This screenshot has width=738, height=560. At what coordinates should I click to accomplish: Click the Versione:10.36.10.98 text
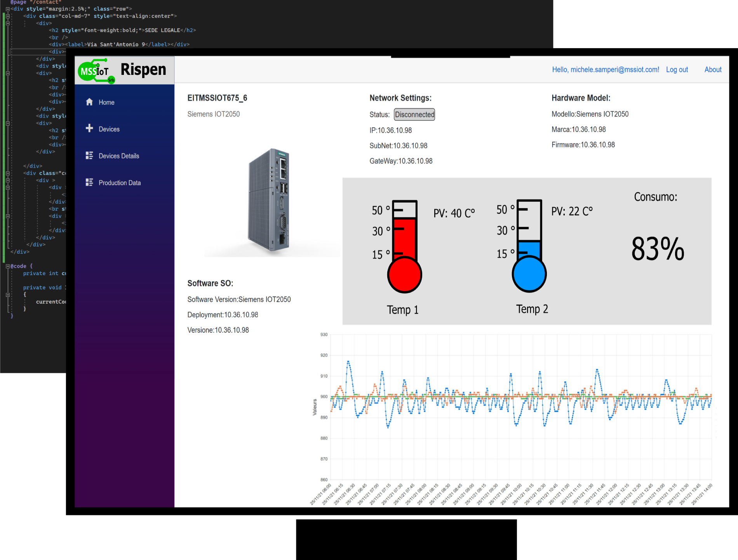[218, 330]
